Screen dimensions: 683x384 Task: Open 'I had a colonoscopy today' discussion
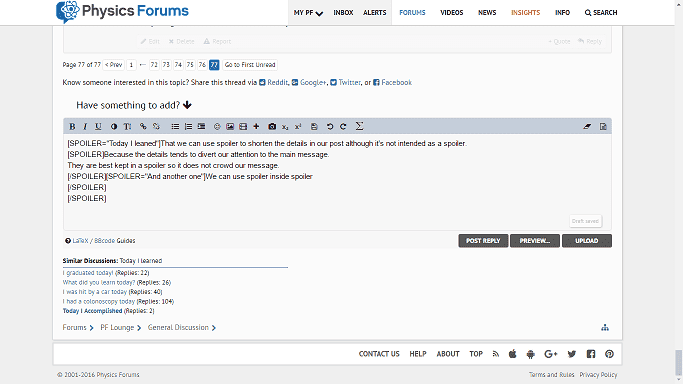99,301
